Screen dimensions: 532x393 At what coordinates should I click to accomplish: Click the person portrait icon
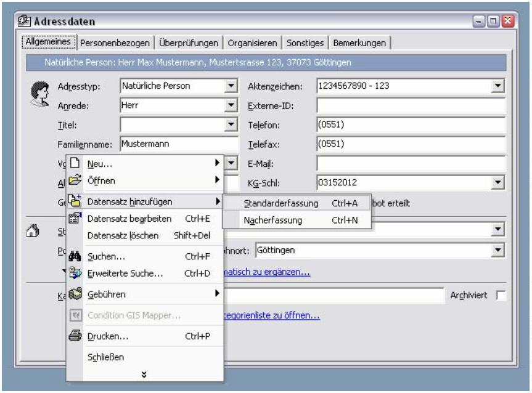39,94
